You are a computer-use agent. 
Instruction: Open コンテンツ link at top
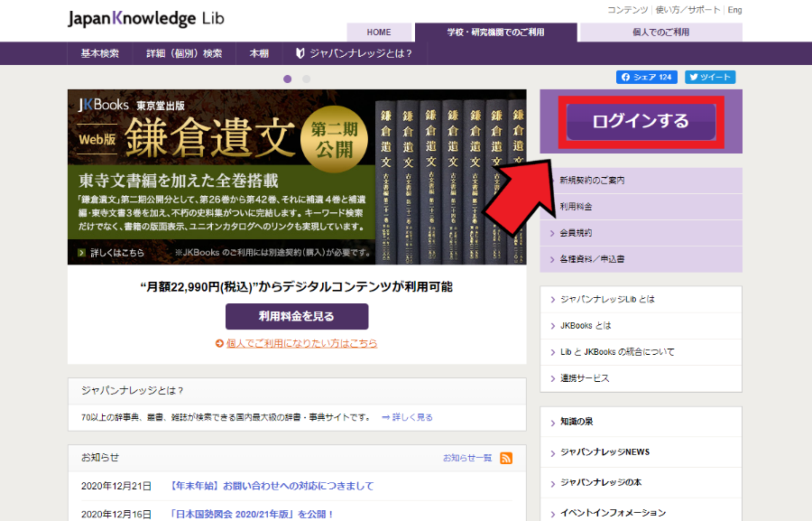[628, 10]
